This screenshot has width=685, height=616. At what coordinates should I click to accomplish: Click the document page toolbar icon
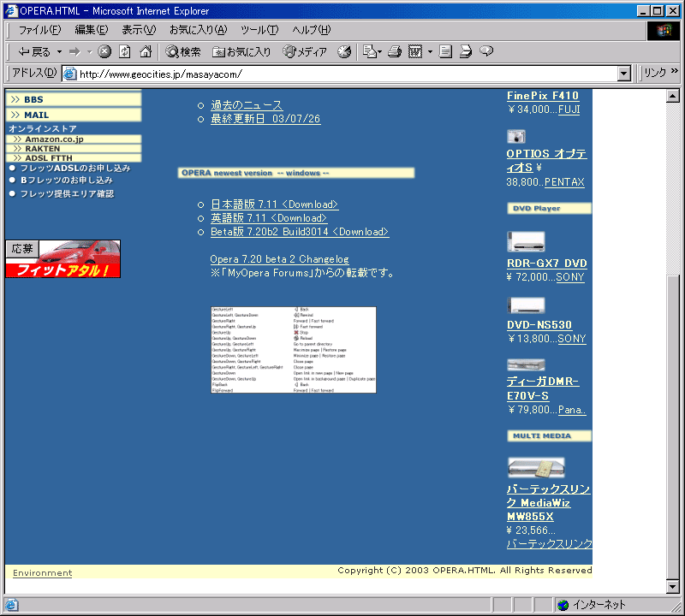pos(445,51)
